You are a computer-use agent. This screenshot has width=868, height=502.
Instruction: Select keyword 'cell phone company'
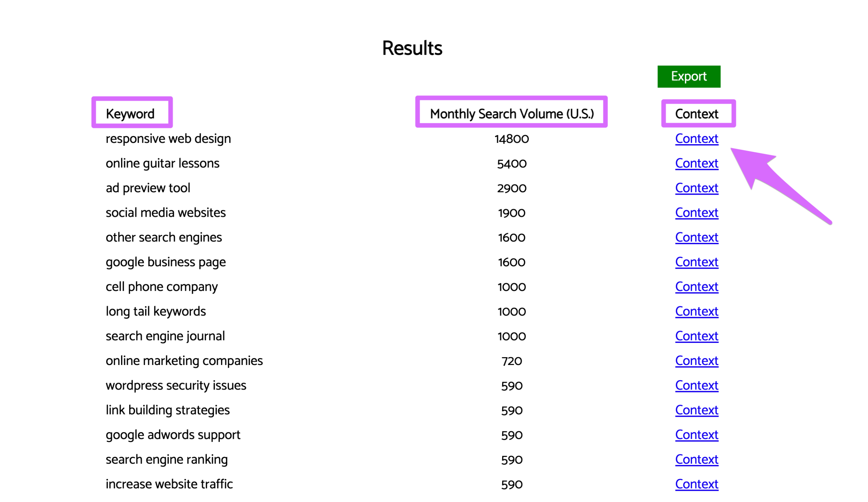tap(161, 287)
